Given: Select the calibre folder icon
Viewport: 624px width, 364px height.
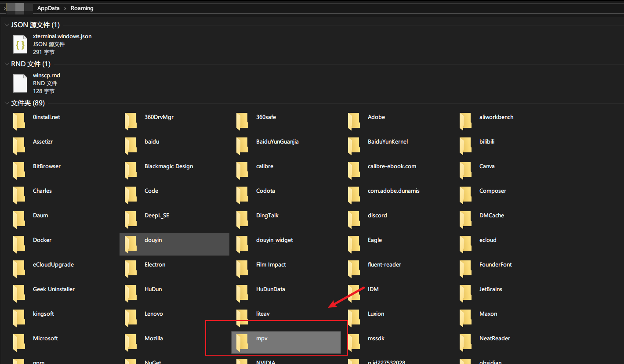Looking at the screenshot, I should tap(242, 171).
